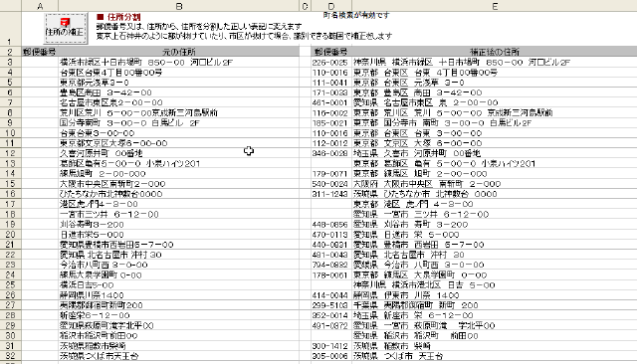Image resolution: width=637 pixels, height=364 pixels.
Task: Click the 郵便番号 header in column D
Action: coord(331,52)
